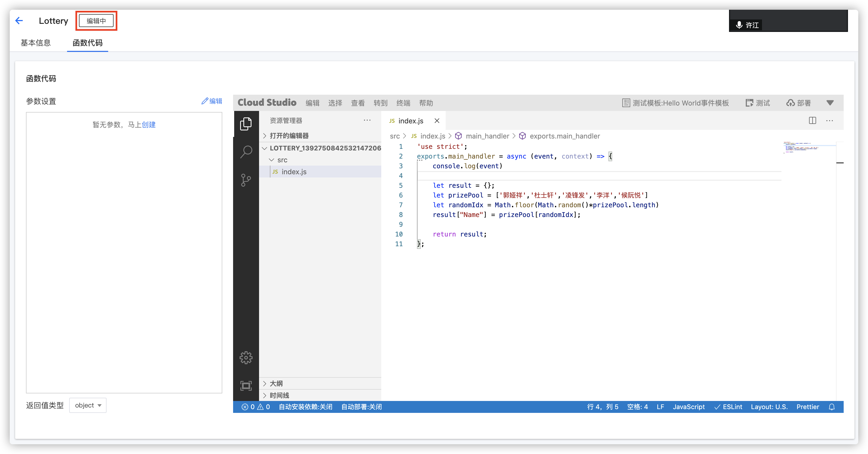Viewport: 868px width, 454px height.
Task: Open the dropdown triangle next to 部署
Action: [x=830, y=103]
